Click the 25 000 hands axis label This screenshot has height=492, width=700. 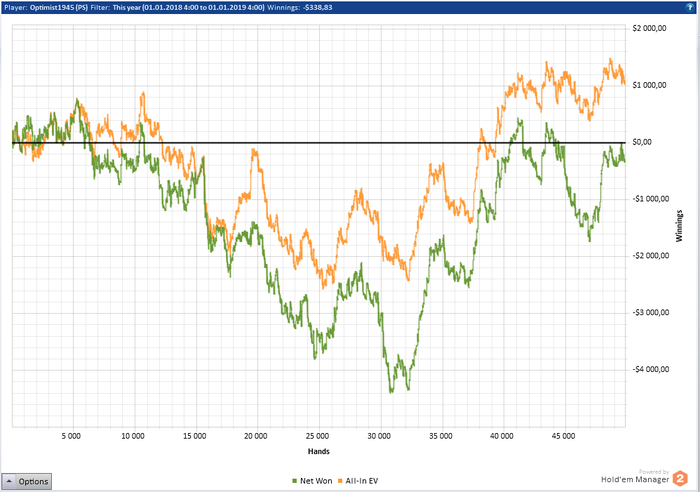coord(317,436)
